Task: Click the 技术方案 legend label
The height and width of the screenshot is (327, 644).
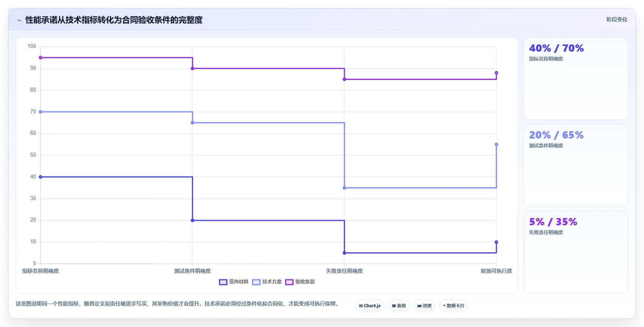Action: (x=272, y=282)
